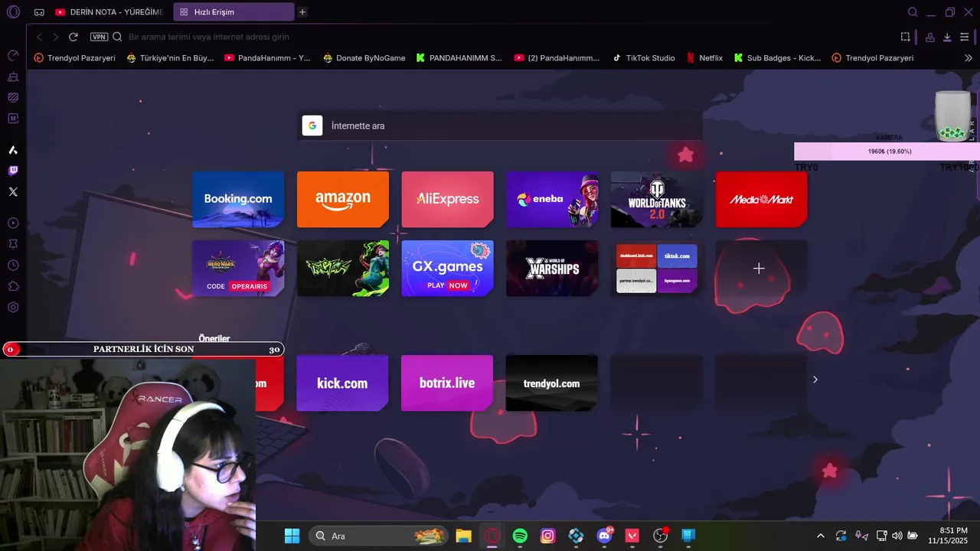Screen dimensions: 980x551
Task: Open Extensions cube icon in sidebar
Action: pos(13,286)
